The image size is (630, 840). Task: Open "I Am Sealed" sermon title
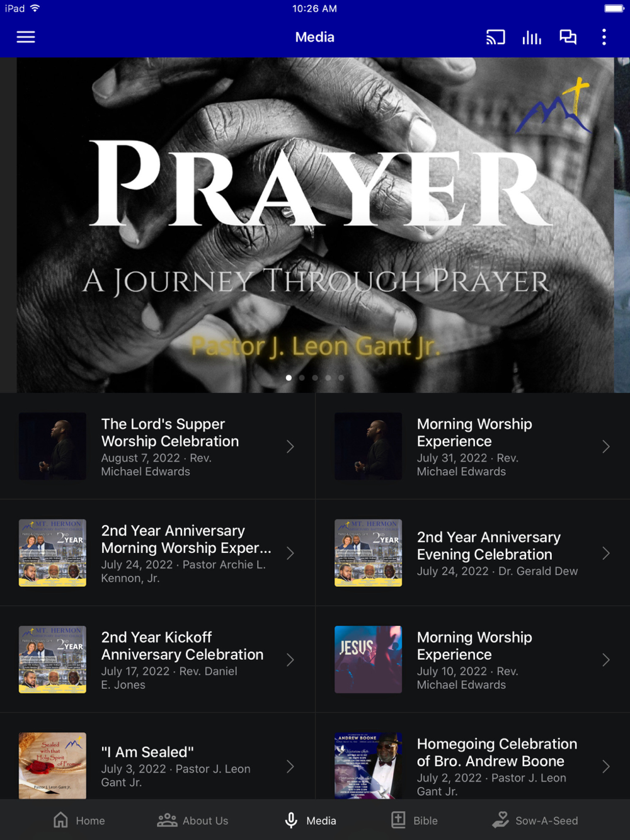(147, 752)
